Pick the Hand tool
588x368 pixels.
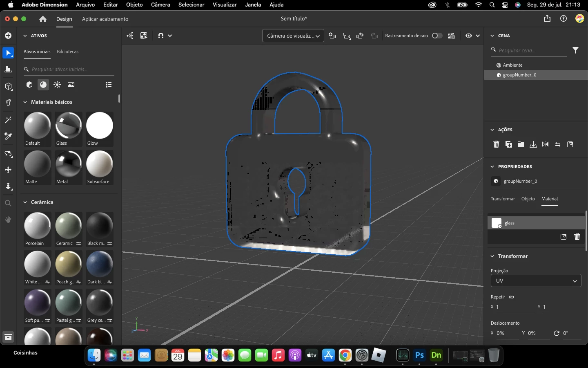point(8,220)
